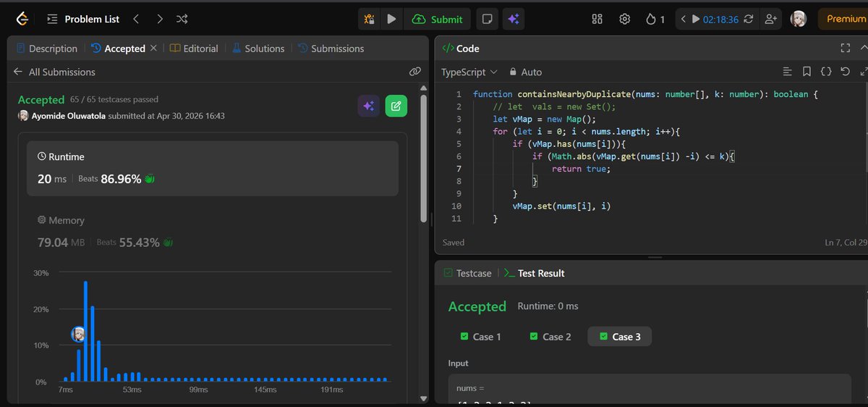Select the Test Result tab
Image resolution: width=868 pixels, height=407 pixels.
click(534, 273)
